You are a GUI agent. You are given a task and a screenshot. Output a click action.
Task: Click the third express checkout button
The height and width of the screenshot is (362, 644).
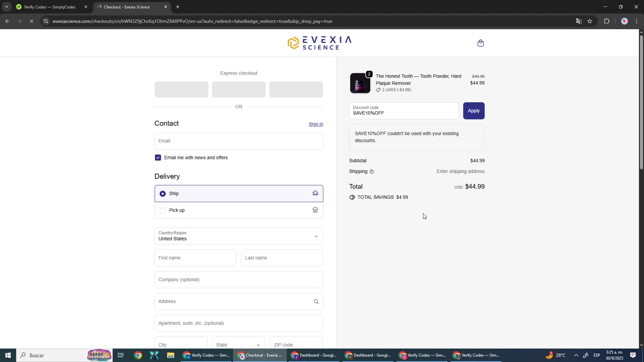point(296,90)
